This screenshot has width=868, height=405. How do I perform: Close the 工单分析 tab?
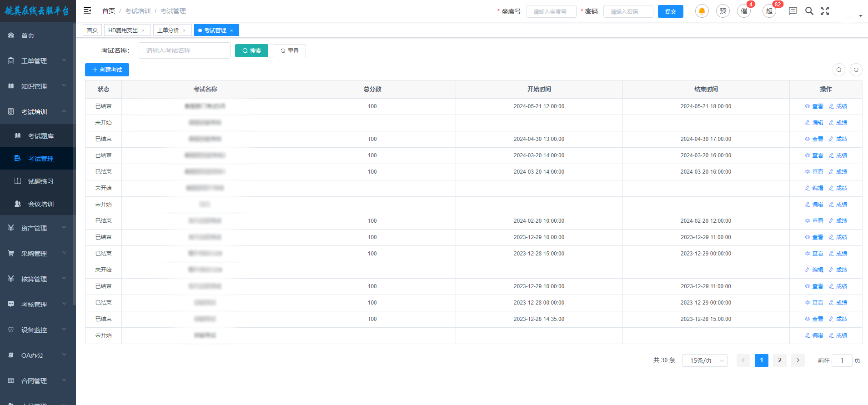click(184, 30)
